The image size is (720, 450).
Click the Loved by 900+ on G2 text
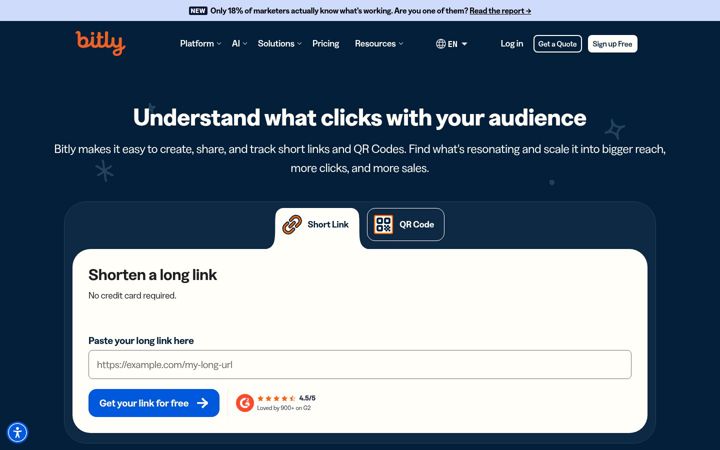click(x=284, y=408)
